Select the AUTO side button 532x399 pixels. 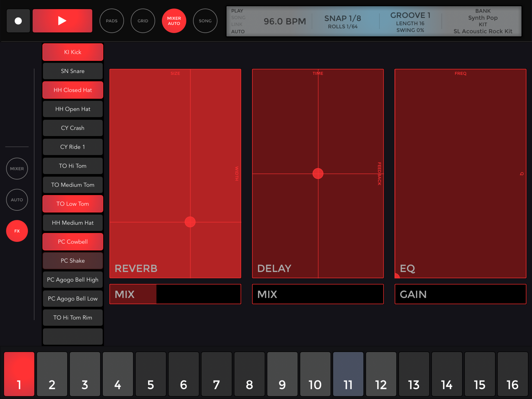click(17, 200)
